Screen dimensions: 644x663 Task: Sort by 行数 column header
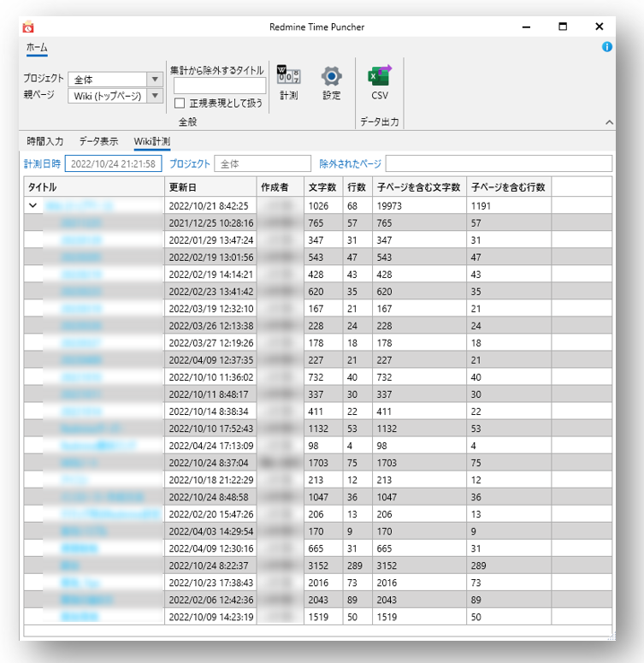pyautogui.click(x=357, y=186)
